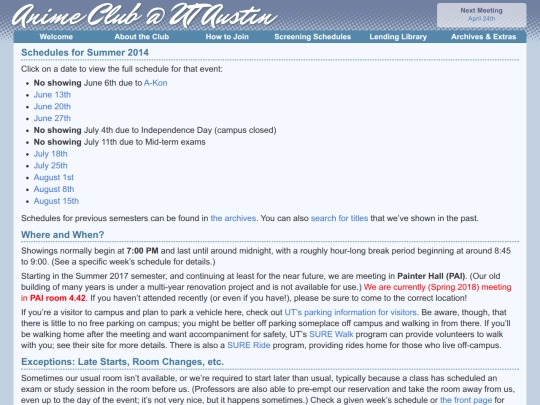Open the A-Kon link

point(156,83)
